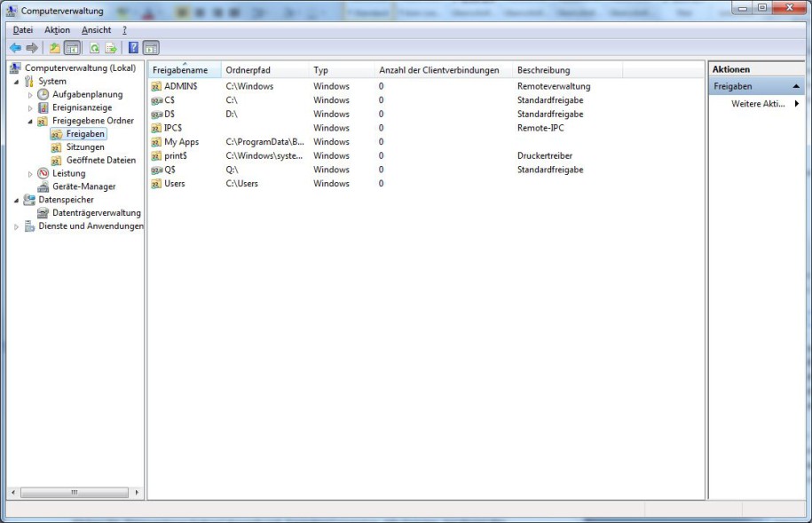This screenshot has height=523, width=812.
Task: Select the C$ share icon
Action: pos(156,100)
